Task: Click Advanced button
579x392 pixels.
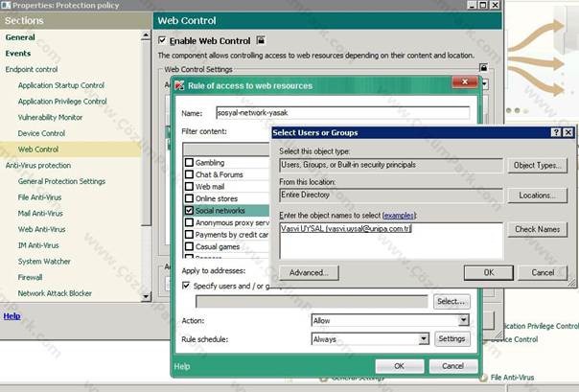Action: tap(309, 273)
